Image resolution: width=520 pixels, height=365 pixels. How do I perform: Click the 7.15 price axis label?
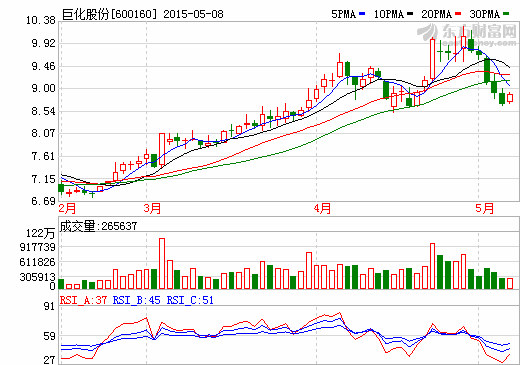pyautogui.click(x=44, y=179)
